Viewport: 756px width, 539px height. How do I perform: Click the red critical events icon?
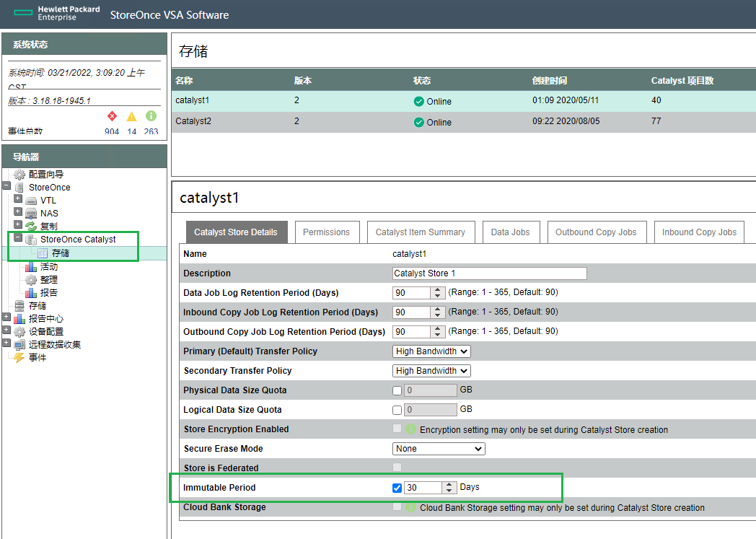pos(112,116)
